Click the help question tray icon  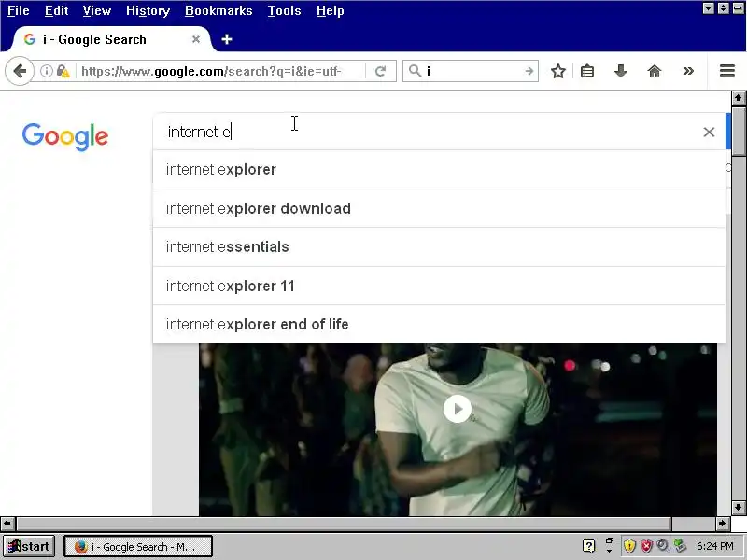coord(589,546)
